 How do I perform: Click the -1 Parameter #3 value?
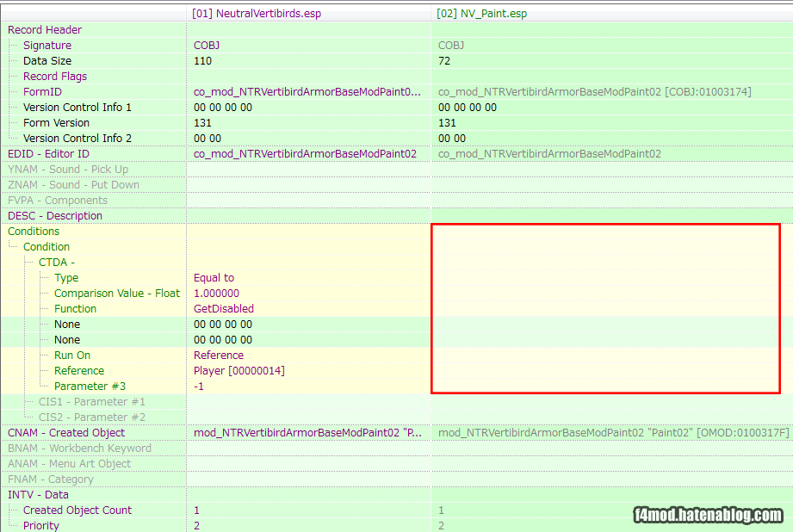[x=198, y=387]
